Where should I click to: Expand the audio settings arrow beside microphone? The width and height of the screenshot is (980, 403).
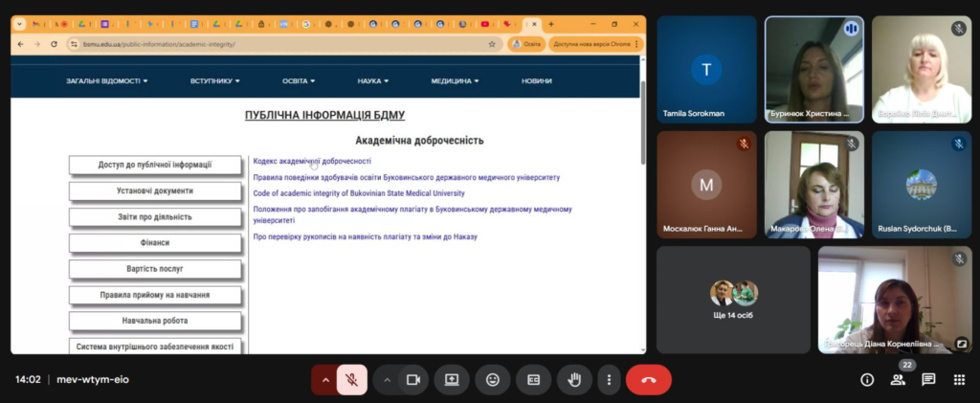point(325,379)
